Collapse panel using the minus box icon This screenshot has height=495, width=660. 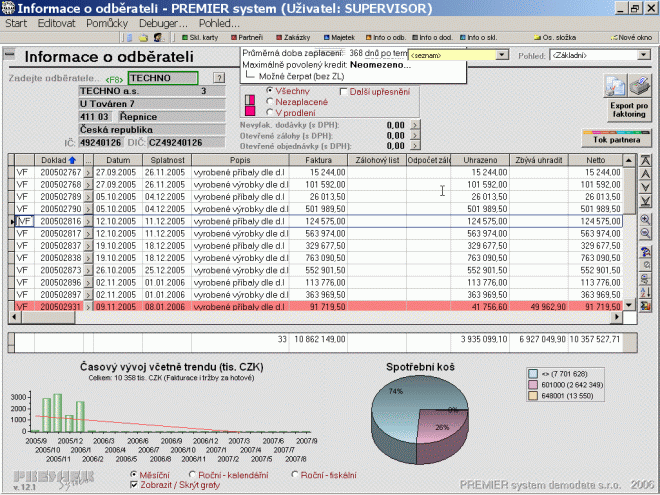click(9, 54)
